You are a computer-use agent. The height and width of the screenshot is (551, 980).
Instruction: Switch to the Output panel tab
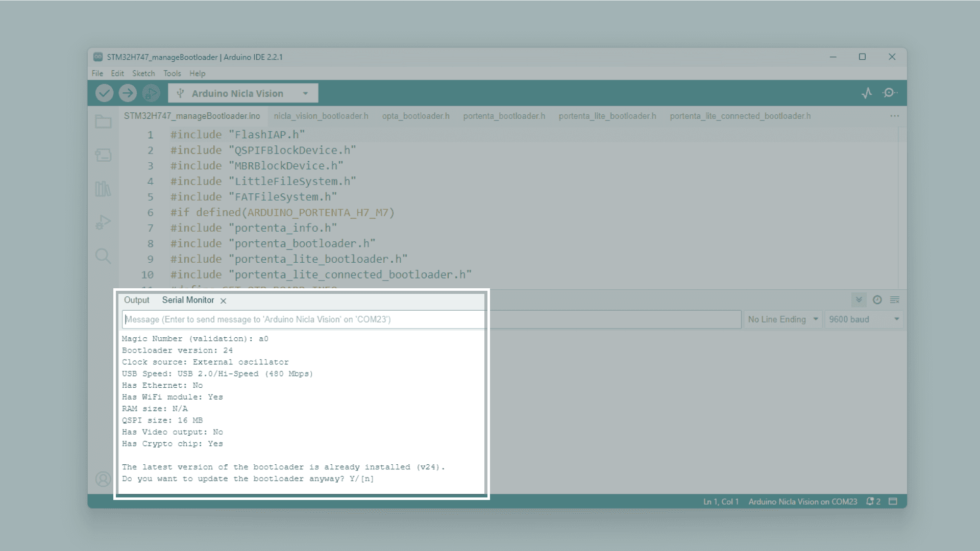tap(136, 300)
